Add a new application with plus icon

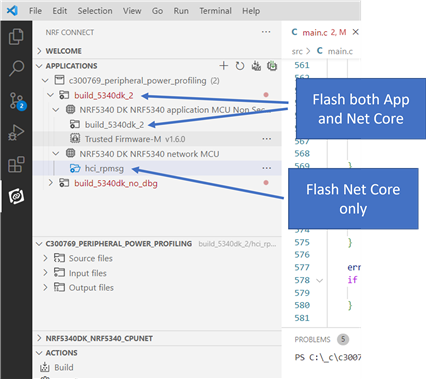point(224,66)
